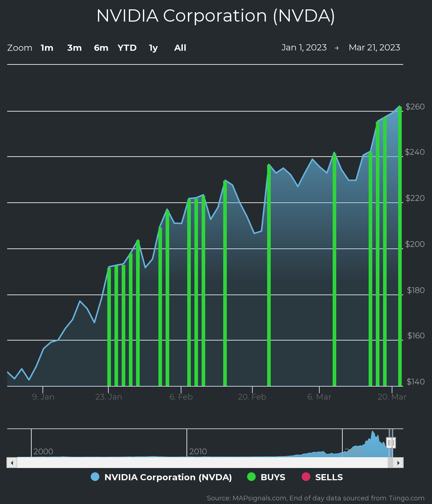Screen dimensions: 432x504
Task: Click the 2000 label in navigator
Action: (43, 451)
